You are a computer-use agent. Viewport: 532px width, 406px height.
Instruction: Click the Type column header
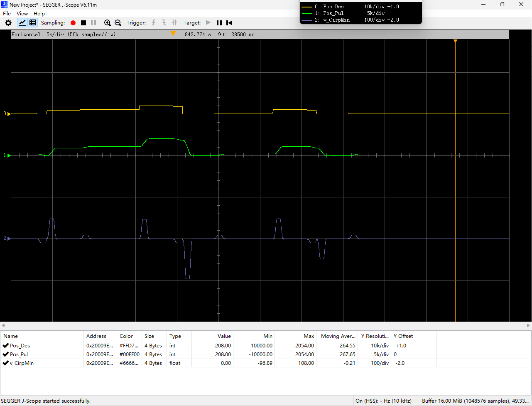pyautogui.click(x=179, y=336)
